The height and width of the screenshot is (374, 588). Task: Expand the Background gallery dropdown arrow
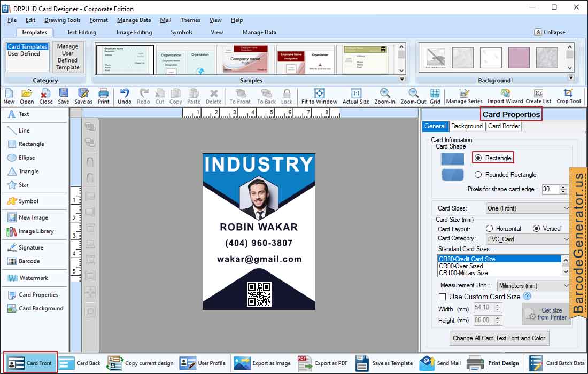click(571, 77)
